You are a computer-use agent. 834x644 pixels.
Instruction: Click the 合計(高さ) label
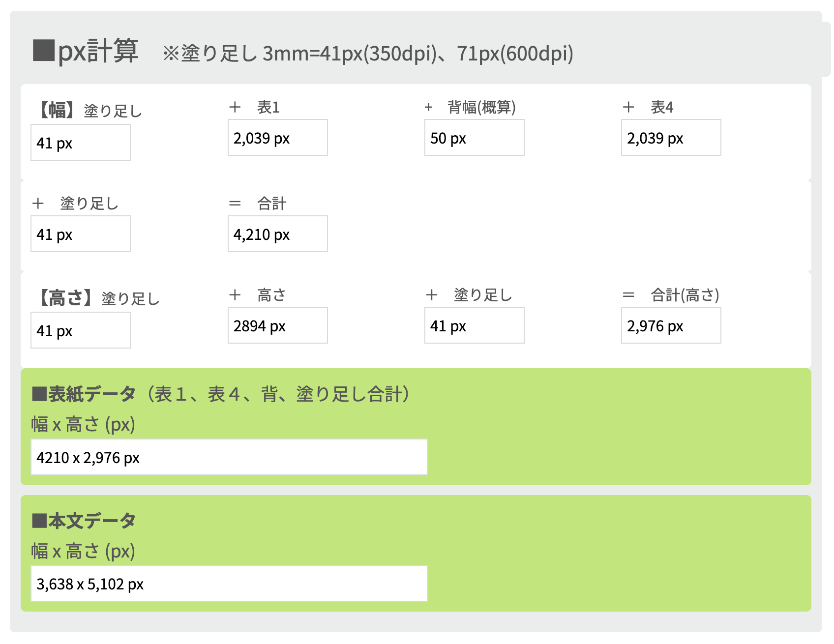[x=685, y=295]
